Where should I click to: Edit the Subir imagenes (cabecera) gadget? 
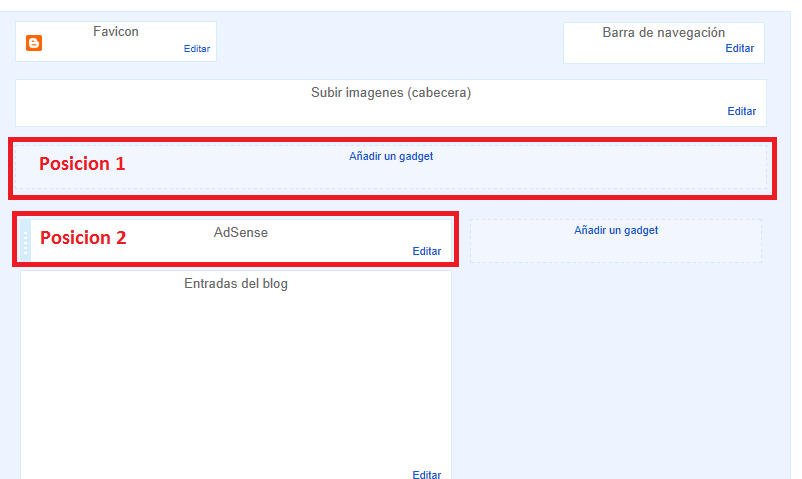[742, 111]
